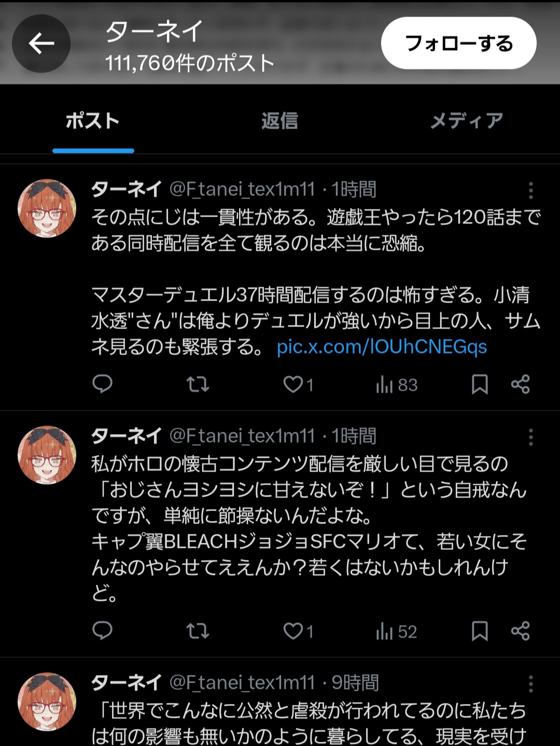Tap the avatar on the first post

(x=47, y=208)
